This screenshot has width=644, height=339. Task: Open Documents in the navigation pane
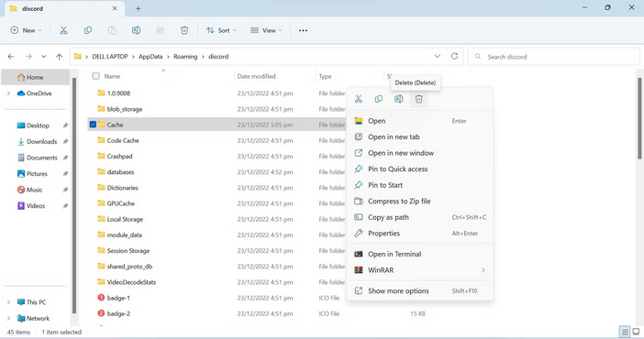coord(41,158)
